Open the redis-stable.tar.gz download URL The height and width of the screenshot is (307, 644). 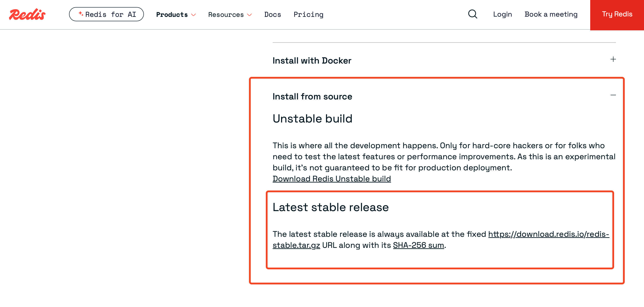pyautogui.click(x=548, y=234)
